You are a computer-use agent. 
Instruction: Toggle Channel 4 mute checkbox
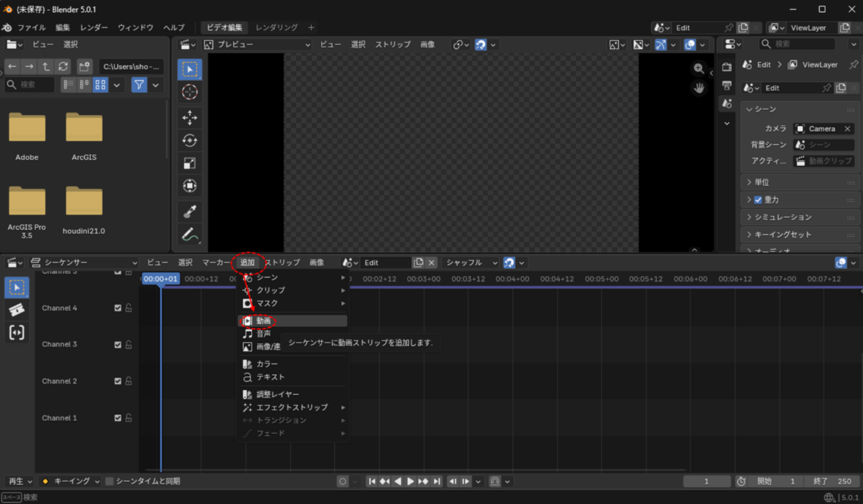pos(118,308)
